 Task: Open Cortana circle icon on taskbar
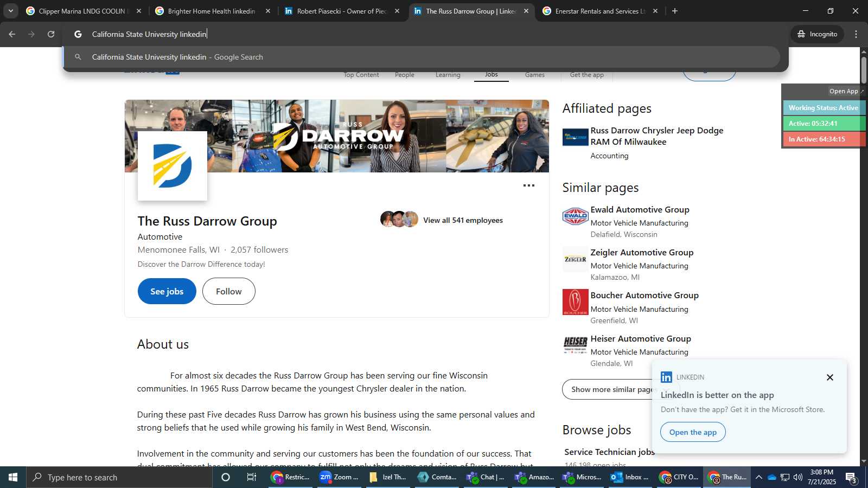(x=226, y=477)
